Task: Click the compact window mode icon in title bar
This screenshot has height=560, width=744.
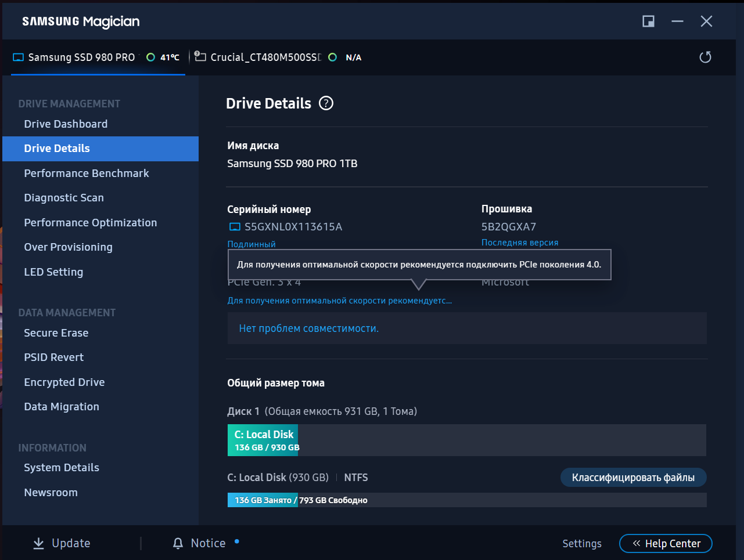Action: click(649, 21)
